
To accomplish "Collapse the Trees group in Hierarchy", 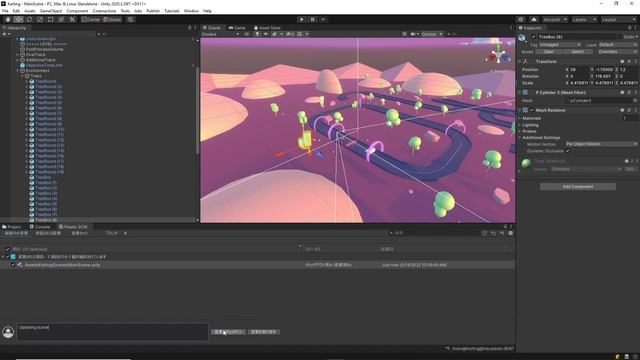I will 22,76.
